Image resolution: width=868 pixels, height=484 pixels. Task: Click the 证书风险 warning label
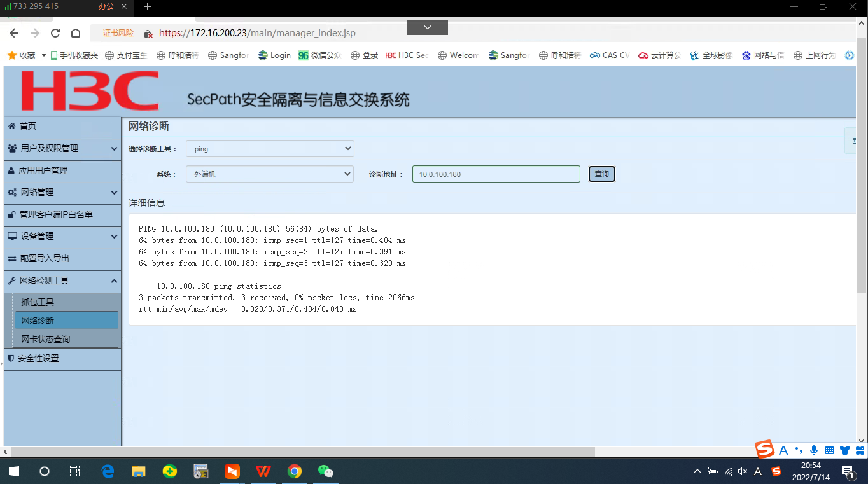click(x=118, y=33)
